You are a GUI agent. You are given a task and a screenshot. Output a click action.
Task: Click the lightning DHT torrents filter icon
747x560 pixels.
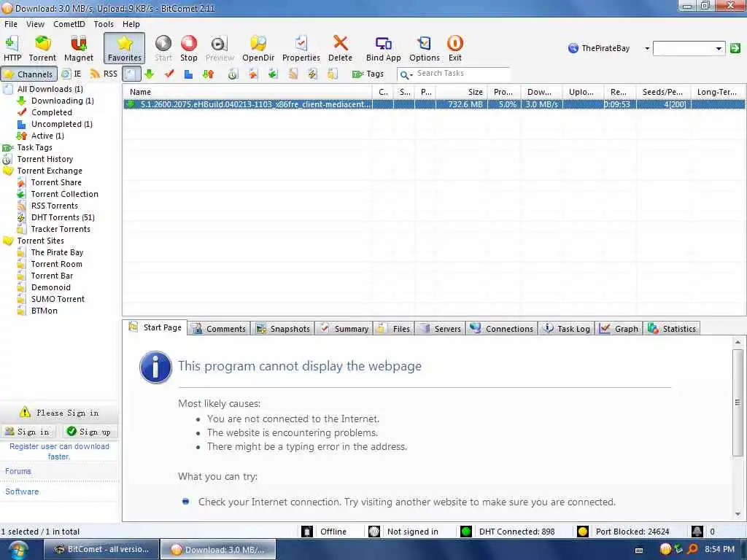(x=312, y=74)
